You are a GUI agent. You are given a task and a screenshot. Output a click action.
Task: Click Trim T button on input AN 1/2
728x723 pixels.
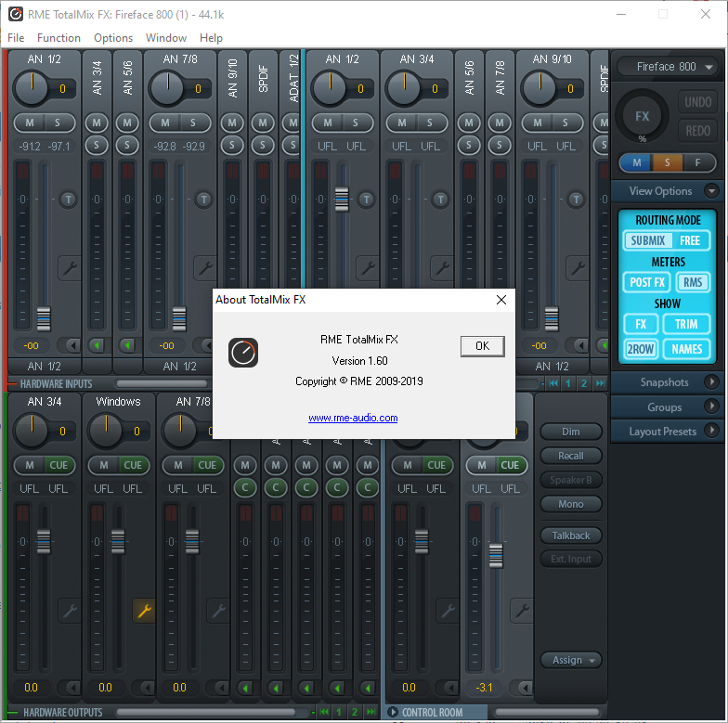[x=69, y=200]
